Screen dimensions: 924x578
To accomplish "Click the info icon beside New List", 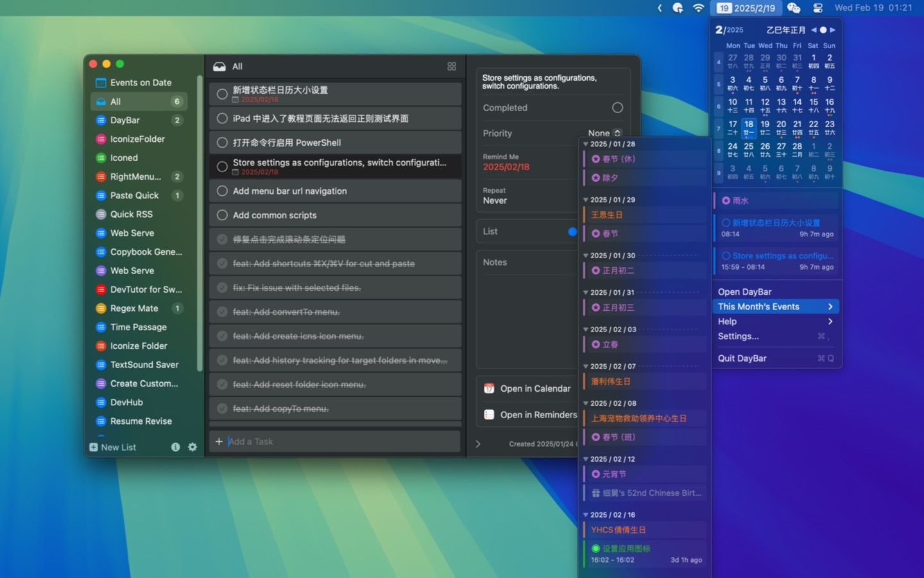I will 175,447.
